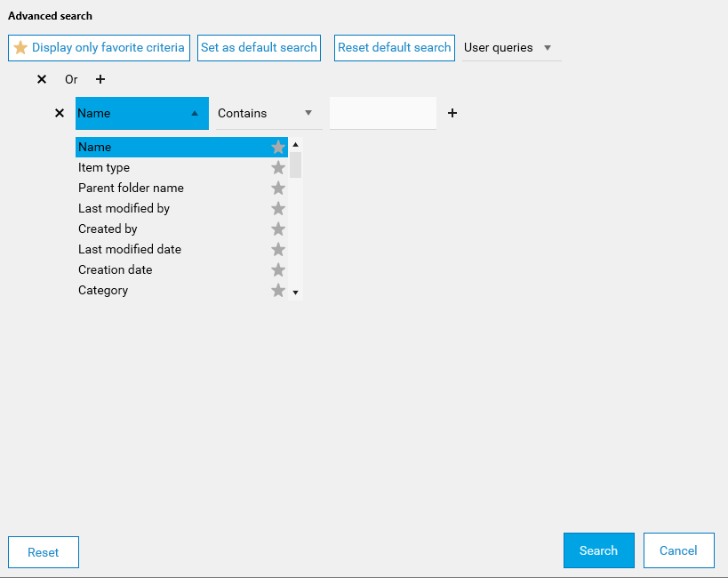The height and width of the screenshot is (578, 728).
Task: Mark Item type as favorite
Action: click(278, 168)
